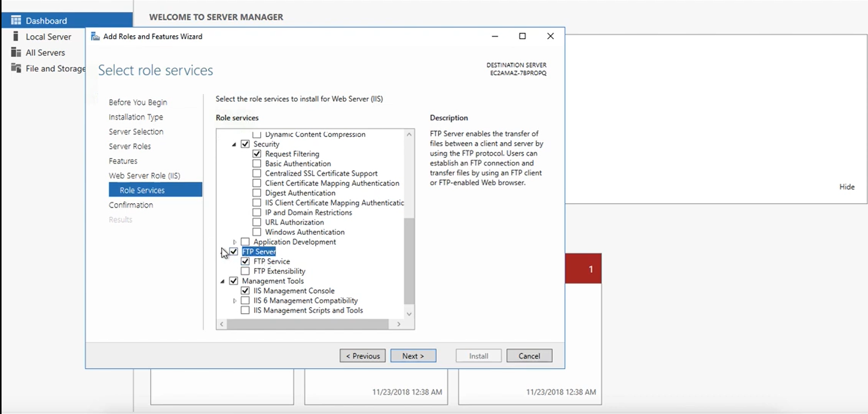The height and width of the screenshot is (414, 868).
Task: Expand IIS 6 Management Compatibility node
Action: 234,300
